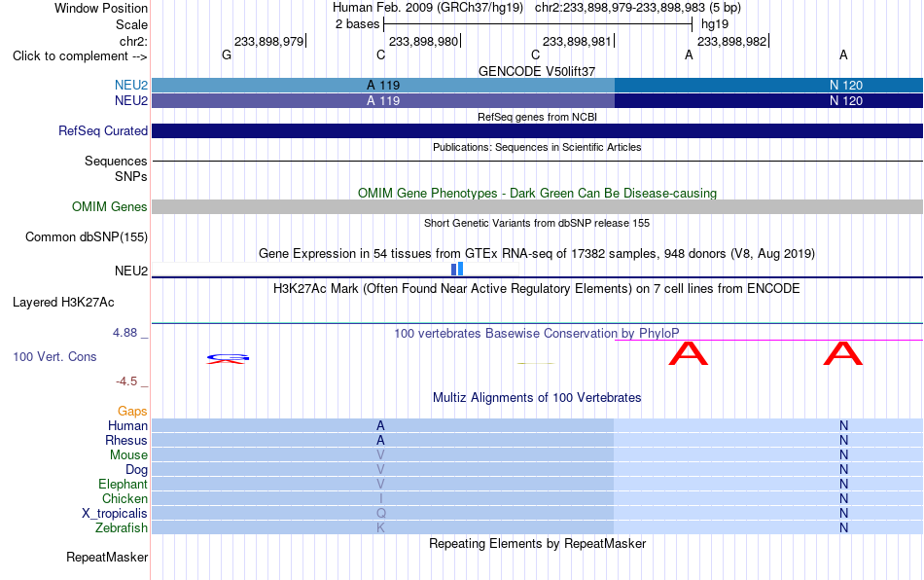Click the Scale track label
The width and height of the screenshot is (924, 580).
(x=131, y=24)
